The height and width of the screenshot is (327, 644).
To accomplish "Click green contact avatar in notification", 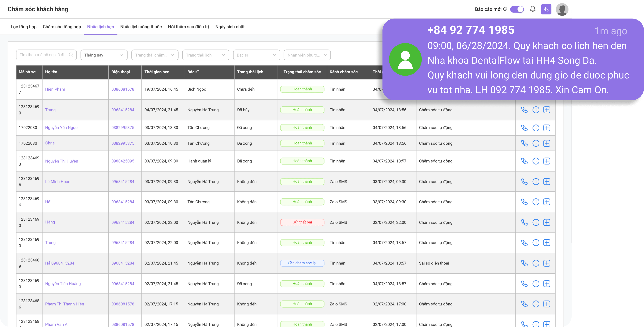I will point(405,60).
